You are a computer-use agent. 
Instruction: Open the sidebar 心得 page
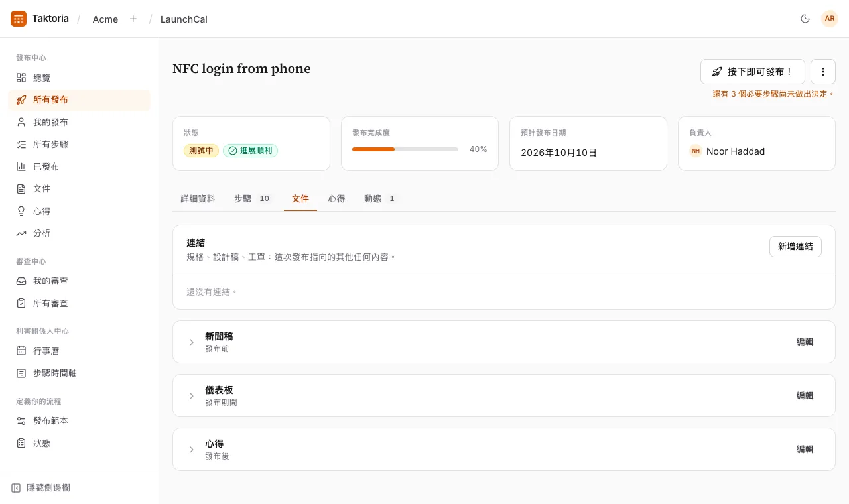(x=80, y=211)
